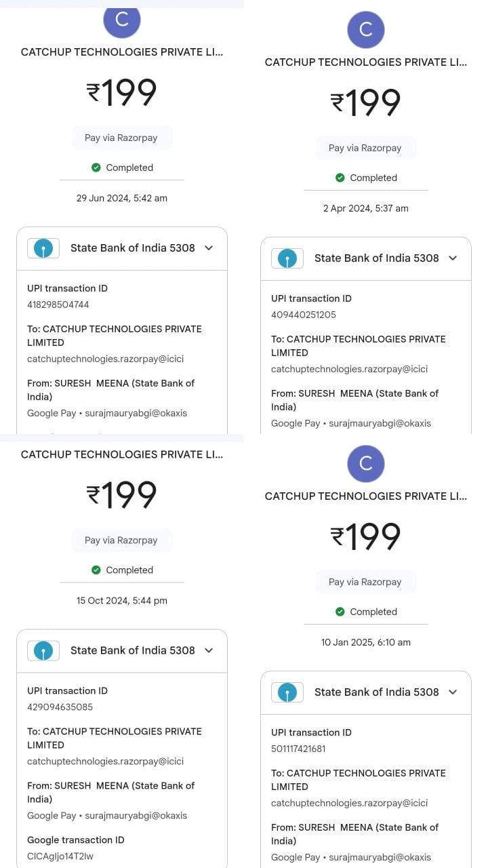The image size is (488, 868).
Task: Expand the bank card chevron in the 2 Apr 2024 receipt
Action: click(453, 258)
